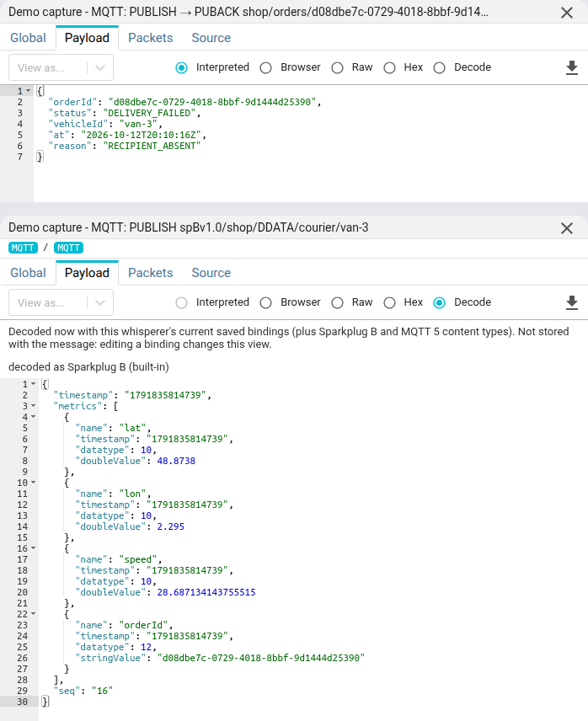Open Global tab in lower panel
Image resolution: width=588 pixels, height=721 pixels.
coord(28,273)
